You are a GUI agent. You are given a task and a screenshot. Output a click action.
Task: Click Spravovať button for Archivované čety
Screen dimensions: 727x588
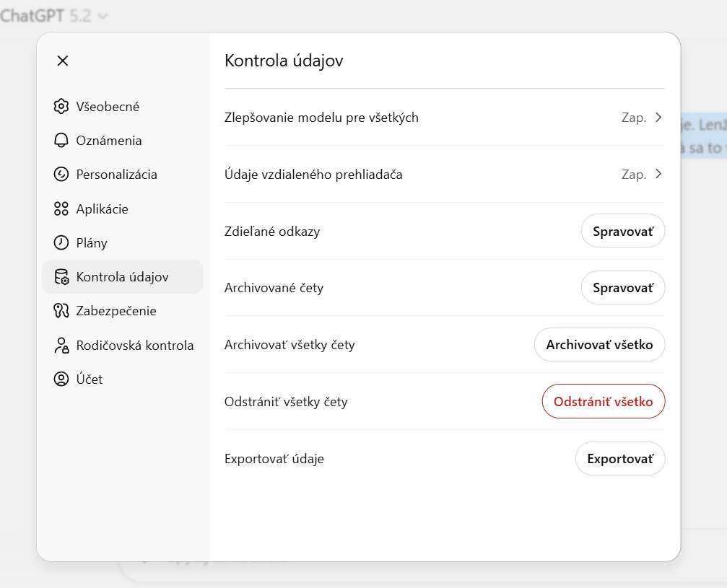(x=623, y=288)
